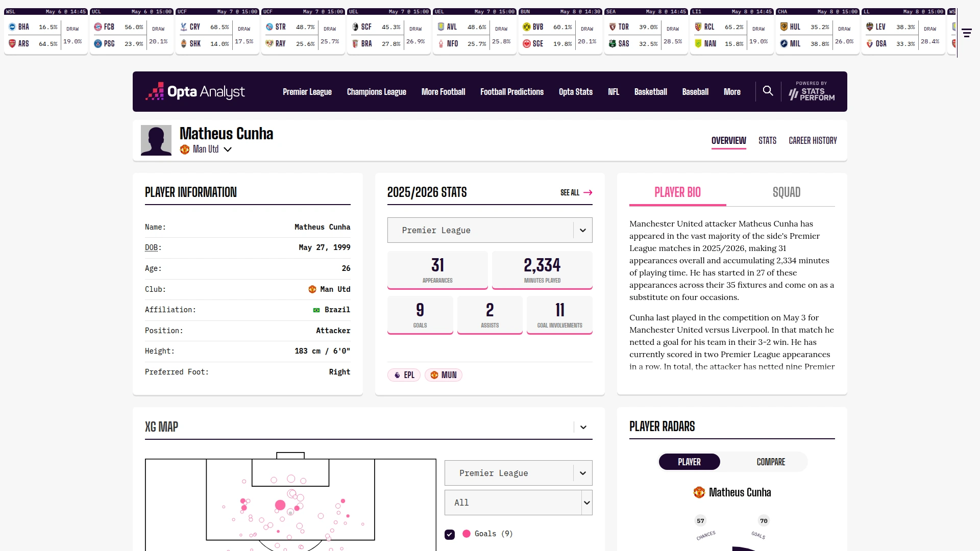Click Matheus Cunha's profile silhouette image
The image size is (980, 551).
click(x=156, y=140)
